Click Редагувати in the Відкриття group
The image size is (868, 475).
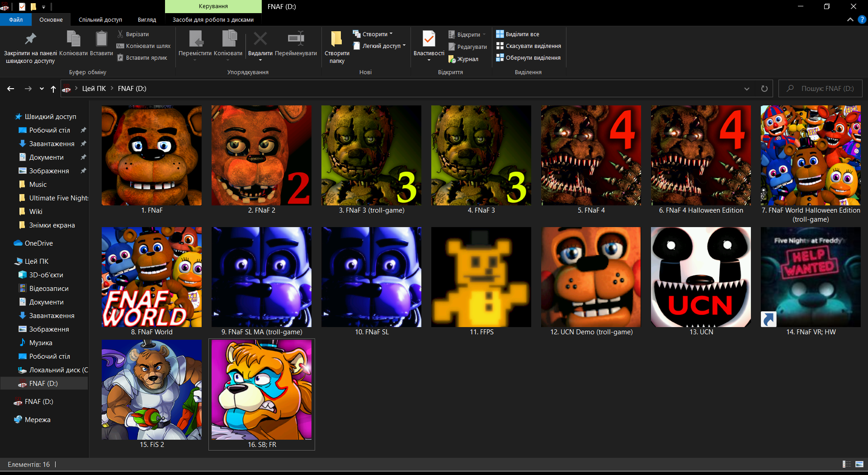[467, 47]
